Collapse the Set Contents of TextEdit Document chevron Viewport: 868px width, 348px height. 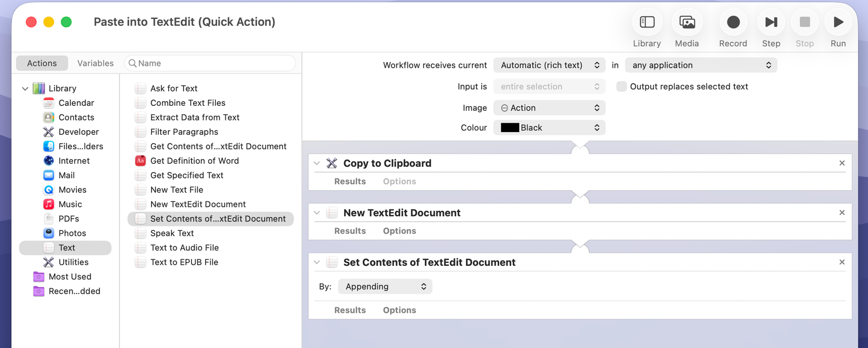[x=317, y=262]
